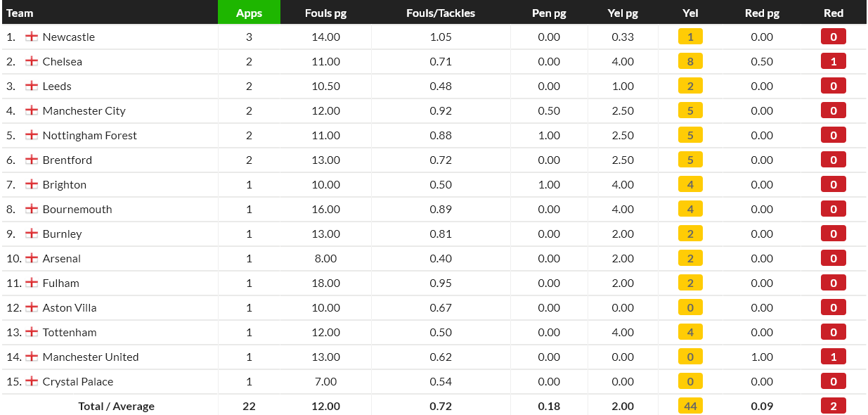868x415 pixels.
Task: Sort table by Apps column header
Action: (x=249, y=13)
